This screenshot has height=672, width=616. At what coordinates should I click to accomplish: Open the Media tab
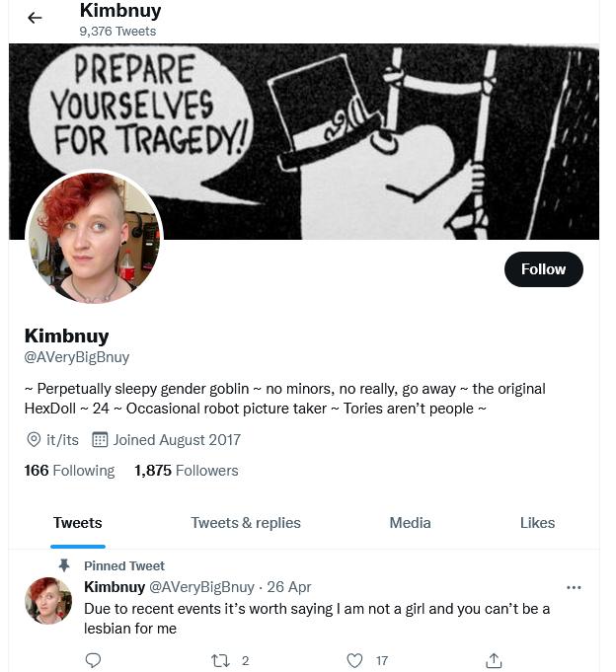click(x=410, y=523)
